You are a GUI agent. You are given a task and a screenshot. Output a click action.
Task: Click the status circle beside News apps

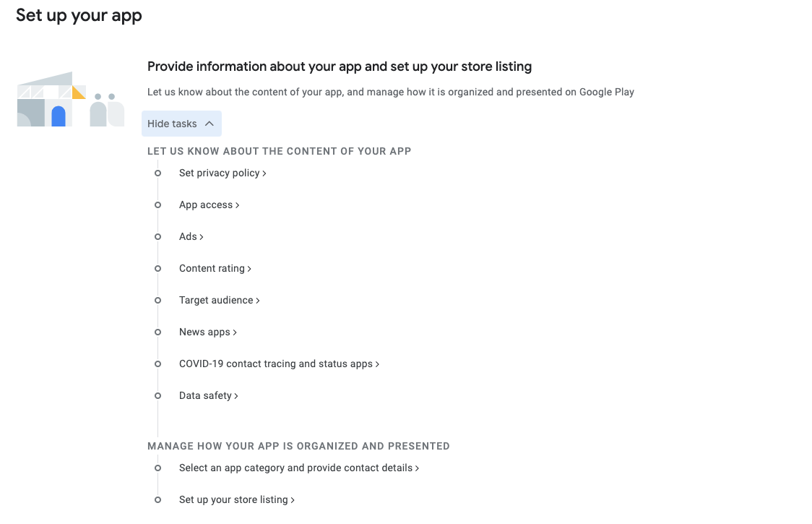click(x=157, y=332)
